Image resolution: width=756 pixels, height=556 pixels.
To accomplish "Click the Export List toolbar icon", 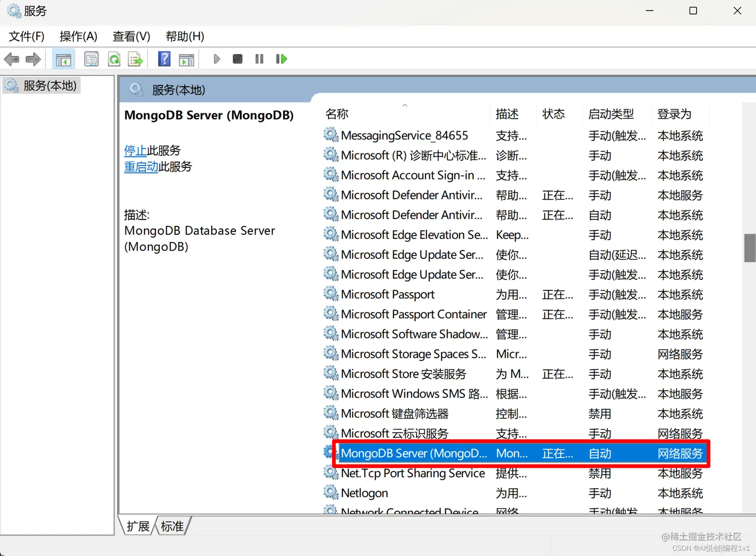I will pos(135,59).
